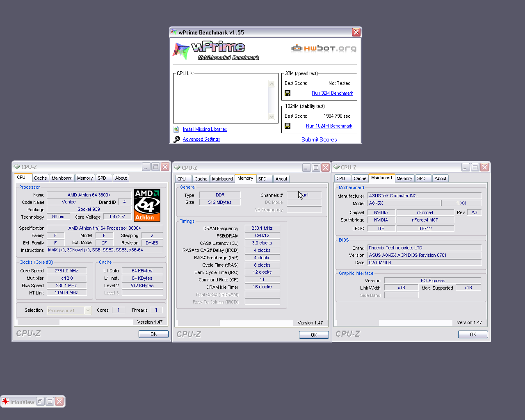Click the BIOS Date value 02/10/2006
The width and height of the screenshot is (525, 420).
[x=425, y=262]
